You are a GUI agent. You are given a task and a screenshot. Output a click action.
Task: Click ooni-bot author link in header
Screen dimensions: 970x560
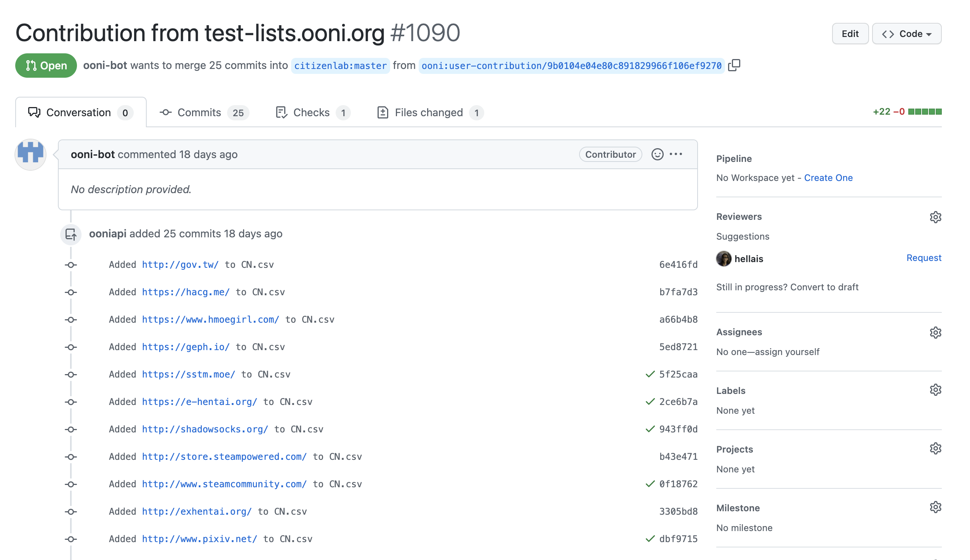(105, 66)
